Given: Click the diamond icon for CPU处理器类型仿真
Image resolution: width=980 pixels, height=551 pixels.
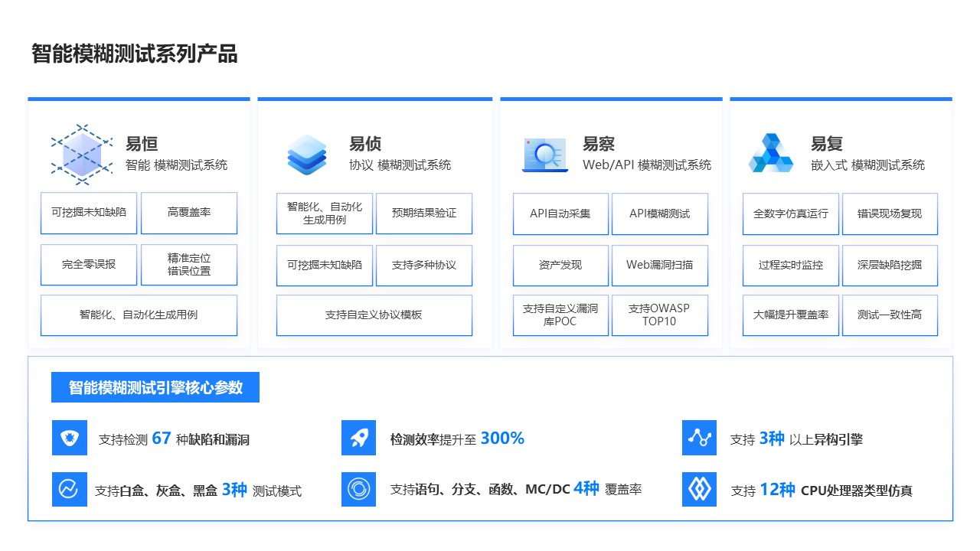Looking at the screenshot, I should pos(699,489).
